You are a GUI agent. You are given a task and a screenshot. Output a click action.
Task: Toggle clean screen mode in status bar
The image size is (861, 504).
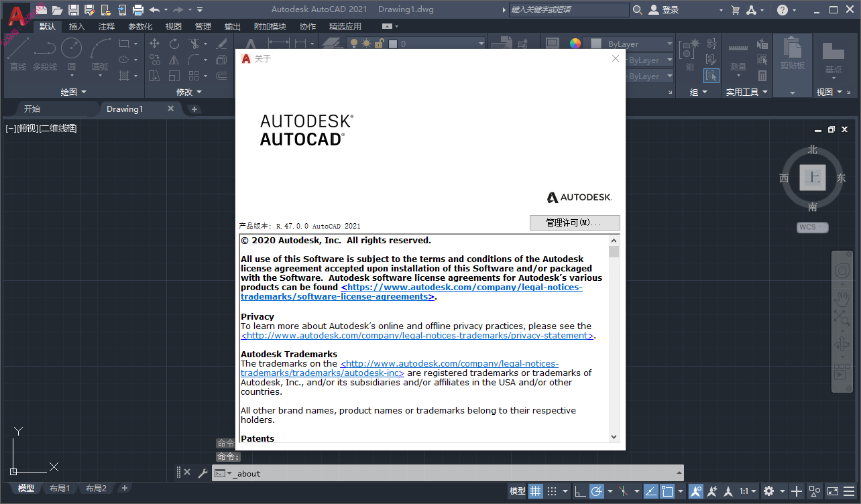(832, 491)
